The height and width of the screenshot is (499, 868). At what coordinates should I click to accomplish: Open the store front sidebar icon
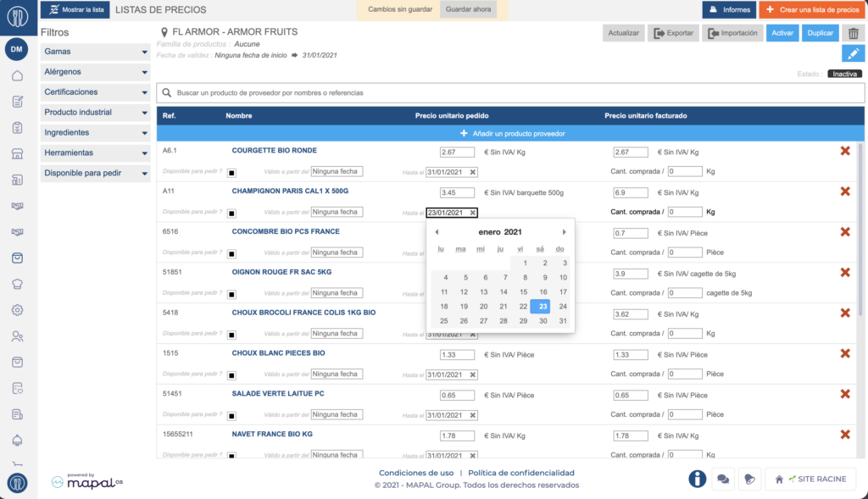click(x=17, y=154)
